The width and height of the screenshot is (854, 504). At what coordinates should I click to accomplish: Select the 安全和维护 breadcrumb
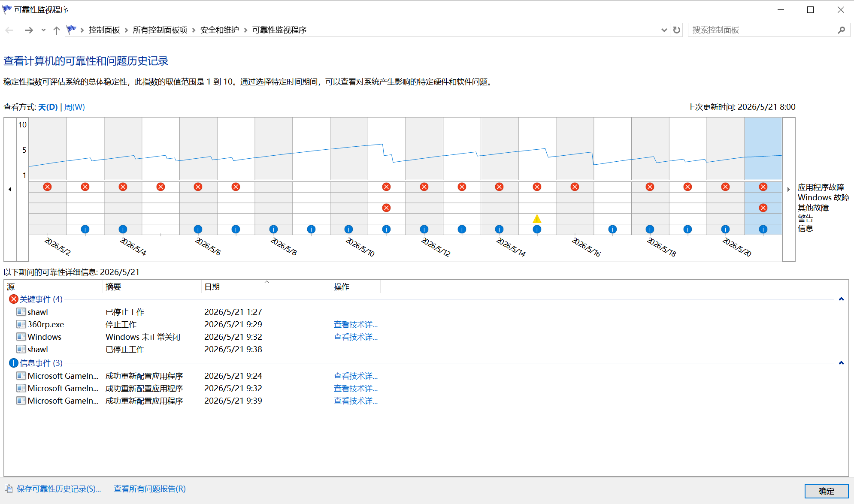pos(220,30)
